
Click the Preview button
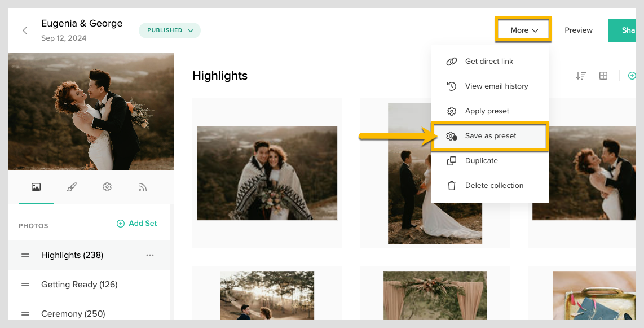pos(579,30)
